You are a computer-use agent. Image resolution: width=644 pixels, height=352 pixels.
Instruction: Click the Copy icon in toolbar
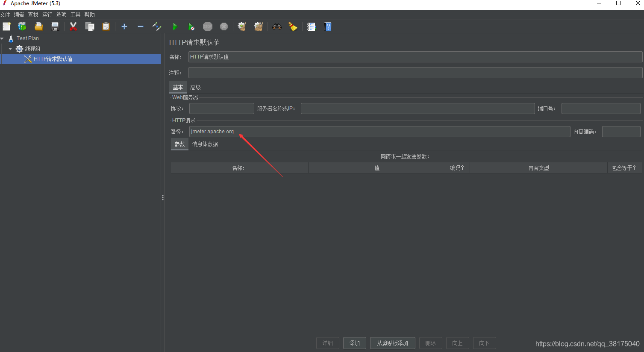tap(90, 26)
